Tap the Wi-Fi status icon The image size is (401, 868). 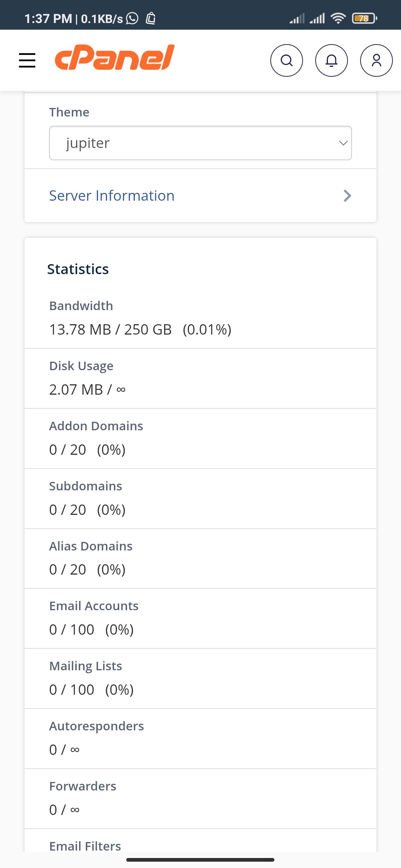[338, 18]
